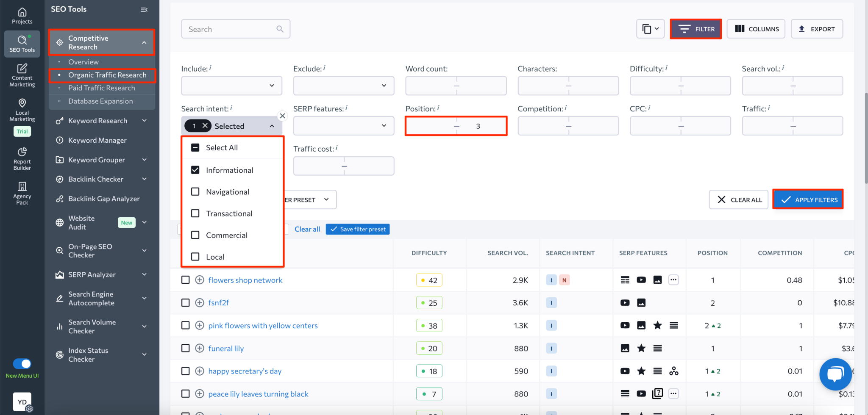The height and width of the screenshot is (415, 868).
Task: Open the SERP features dropdown
Action: 343,125
